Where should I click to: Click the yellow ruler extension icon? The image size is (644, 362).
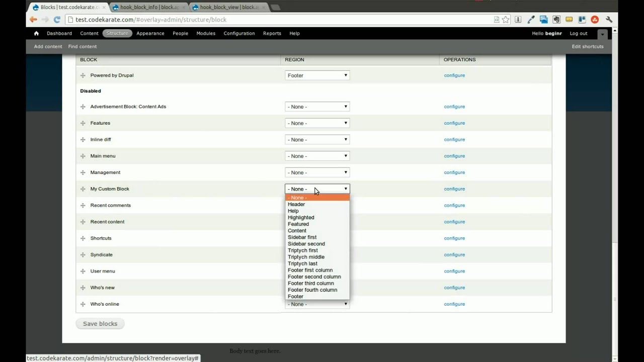pos(569,20)
